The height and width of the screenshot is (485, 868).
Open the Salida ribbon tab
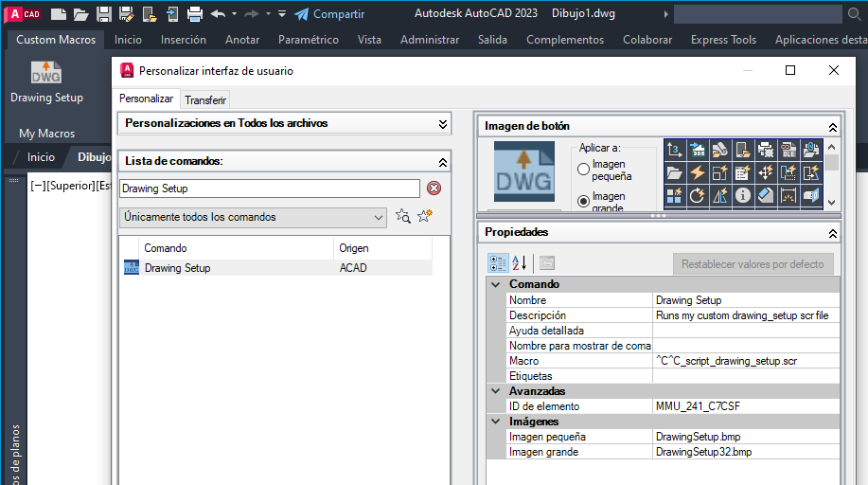coord(492,40)
